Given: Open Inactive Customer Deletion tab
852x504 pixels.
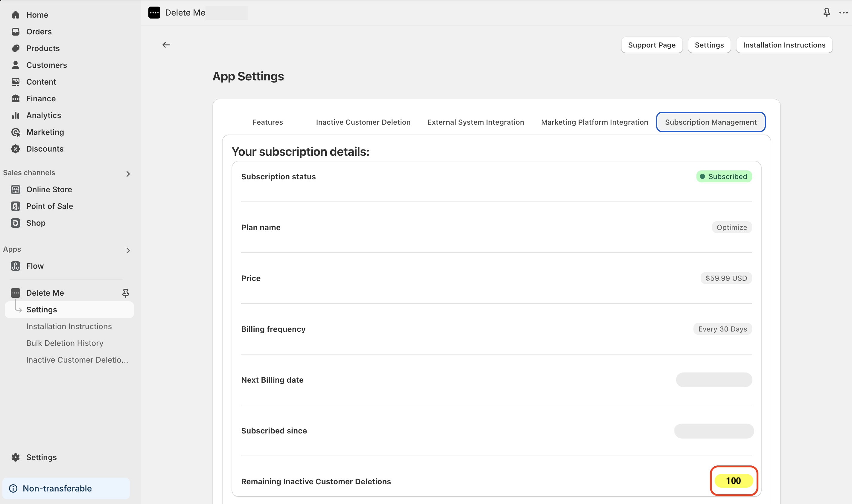Looking at the screenshot, I should pos(363,122).
